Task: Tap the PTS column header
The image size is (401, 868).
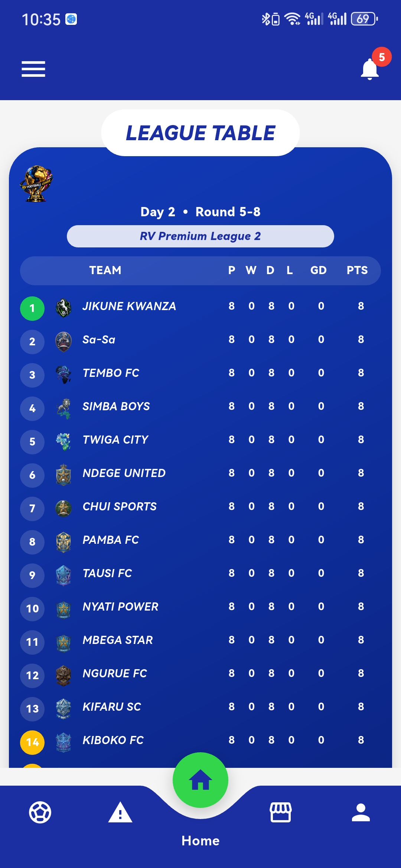Action: pyautogui.click(x=357, y=270)
